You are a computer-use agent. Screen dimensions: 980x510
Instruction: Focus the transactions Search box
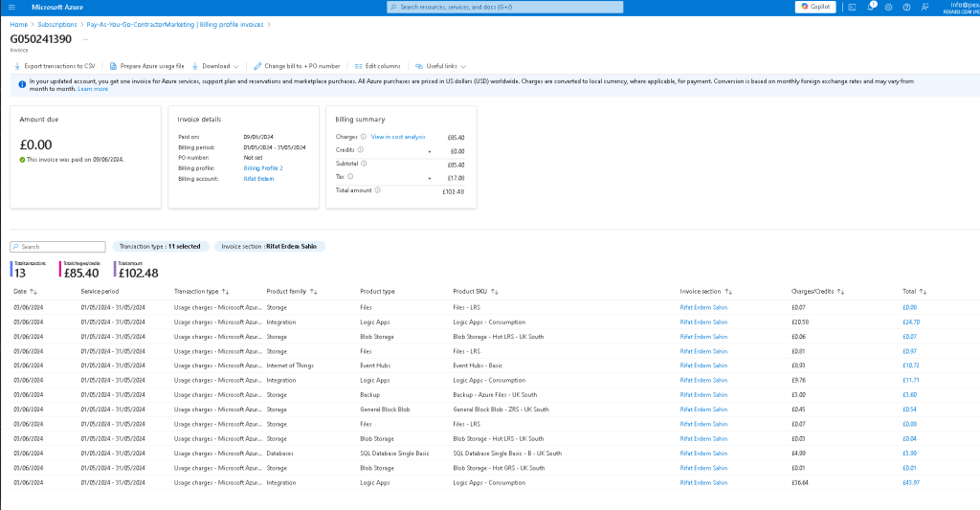pyautogui.click(x=58, y=247)
